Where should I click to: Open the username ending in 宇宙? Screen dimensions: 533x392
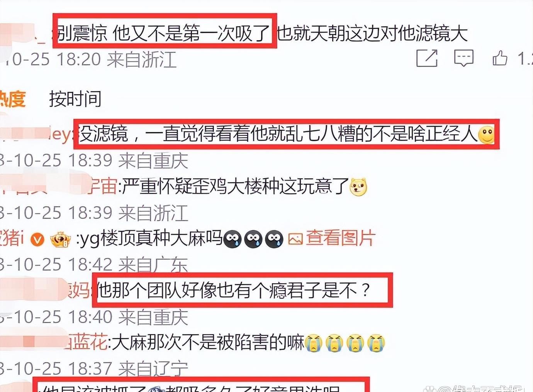[102, 186]
